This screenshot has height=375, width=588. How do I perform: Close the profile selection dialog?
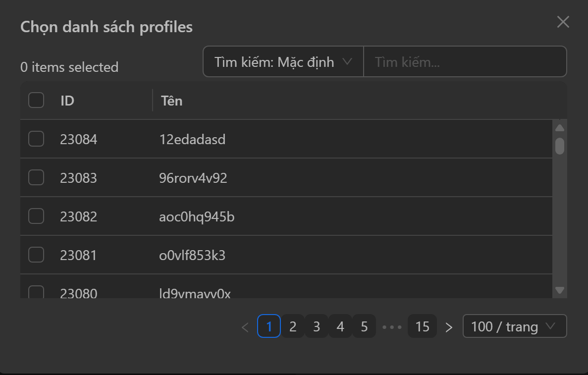coord(563,22)
